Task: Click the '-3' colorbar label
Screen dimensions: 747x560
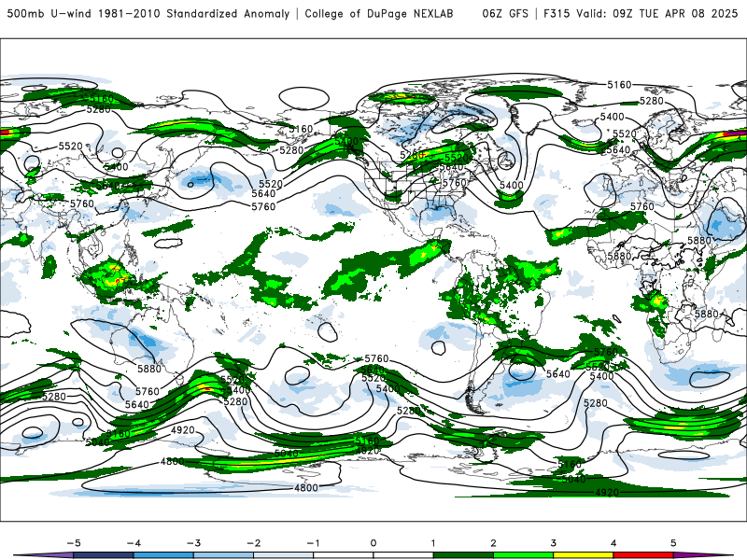Action: (x=193, y=543)
